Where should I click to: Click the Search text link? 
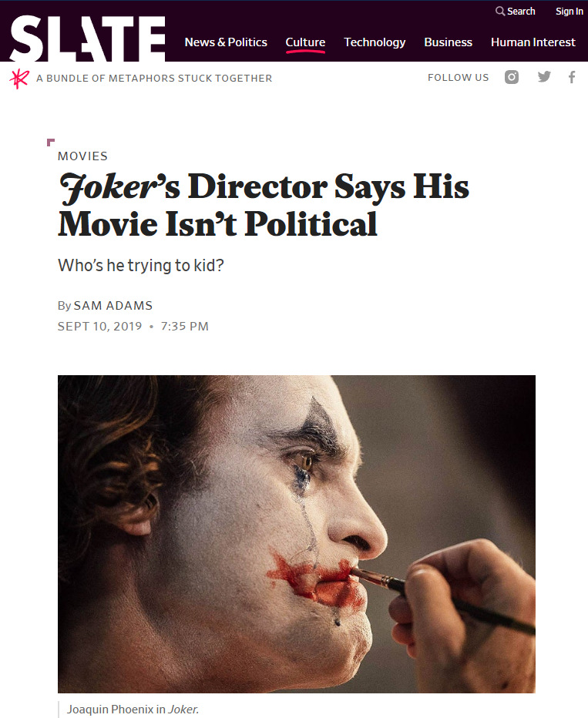click(521, 12)
